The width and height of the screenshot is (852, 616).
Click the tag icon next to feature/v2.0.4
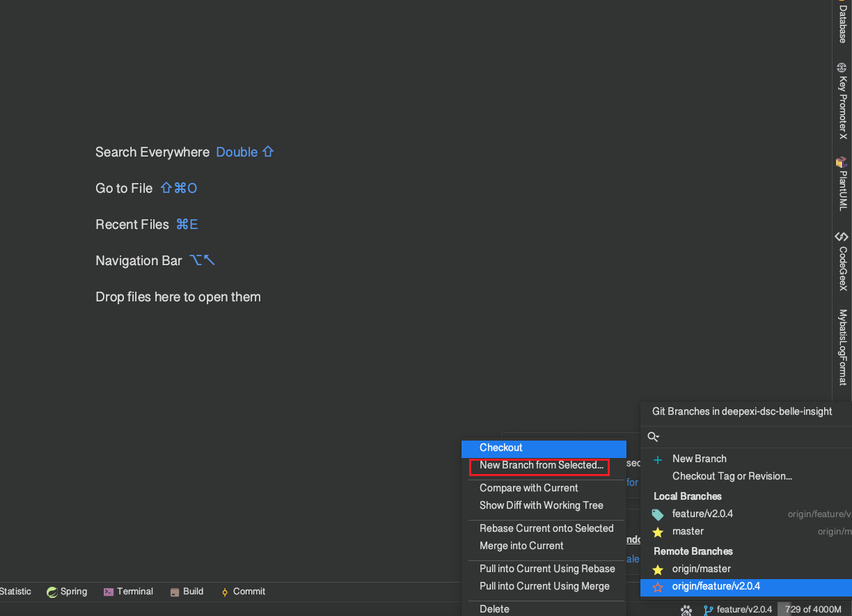tap(658, 514)
